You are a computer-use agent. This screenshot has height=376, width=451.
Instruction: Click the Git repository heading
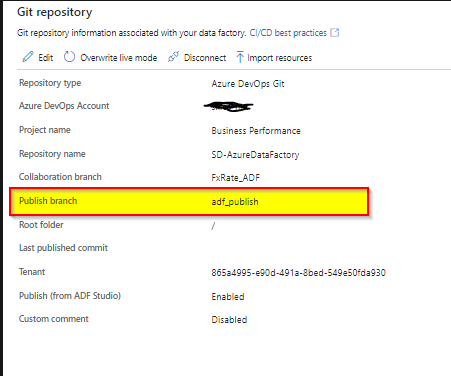pos(55,12)
